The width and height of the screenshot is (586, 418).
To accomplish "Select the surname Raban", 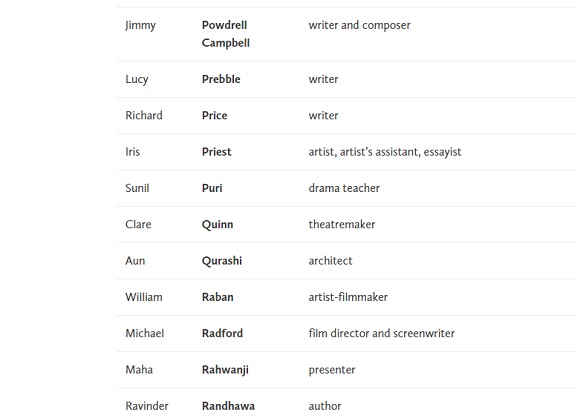I will pyautogui.click(x=218, y=297).
